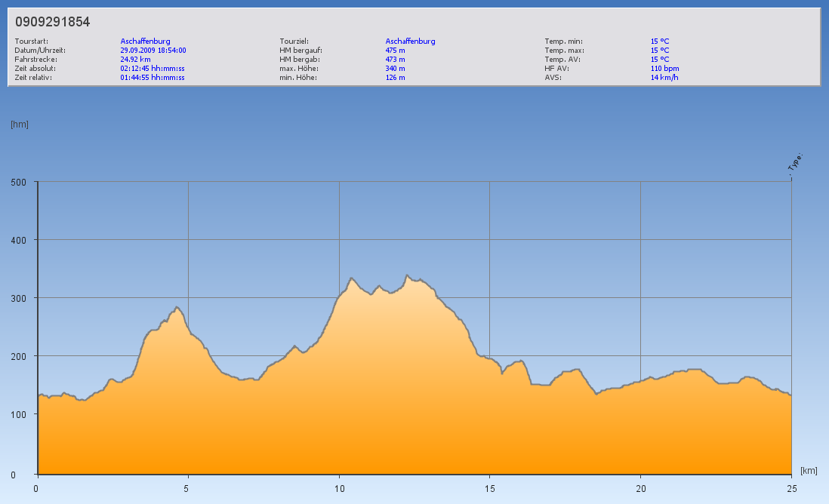Click the 15 km mark on x-axis

pos(489,488)
